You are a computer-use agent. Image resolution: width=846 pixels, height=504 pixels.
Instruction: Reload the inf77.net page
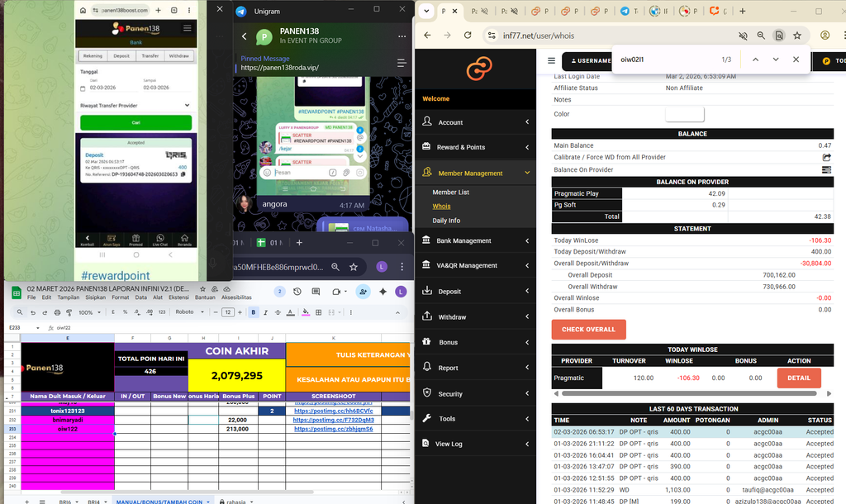pos(468,36)
